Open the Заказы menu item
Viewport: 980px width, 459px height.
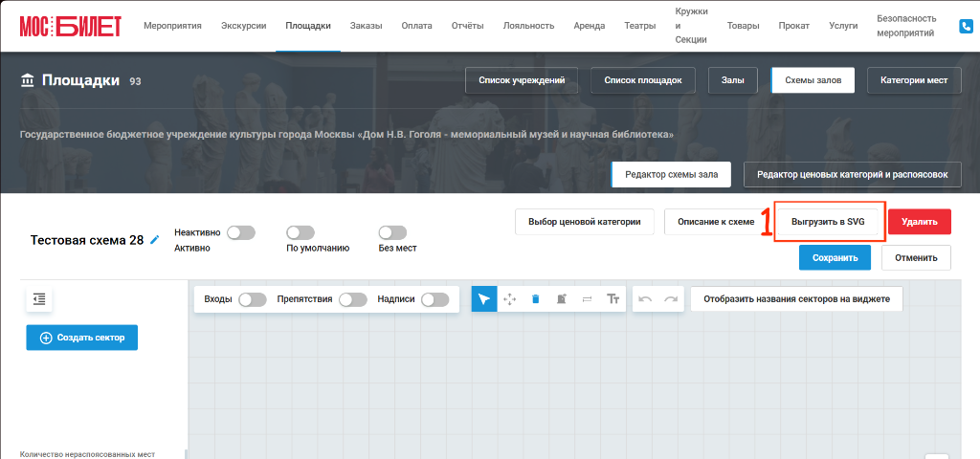coord(367,26)
